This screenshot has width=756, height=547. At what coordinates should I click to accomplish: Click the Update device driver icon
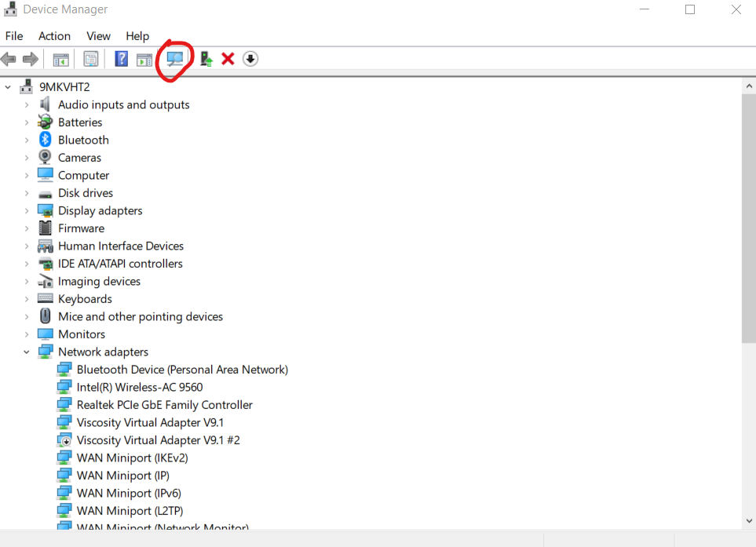[x=206, y=59]
